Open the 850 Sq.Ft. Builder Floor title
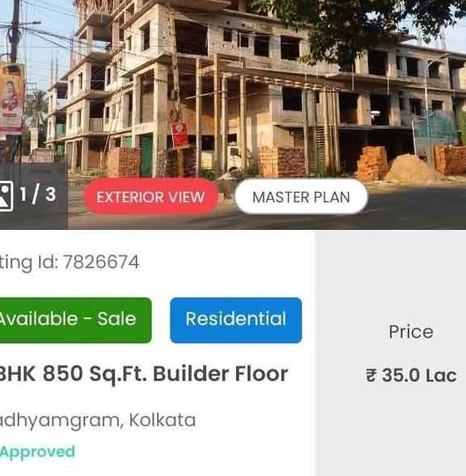466x476 pixels. click(144, 373)
